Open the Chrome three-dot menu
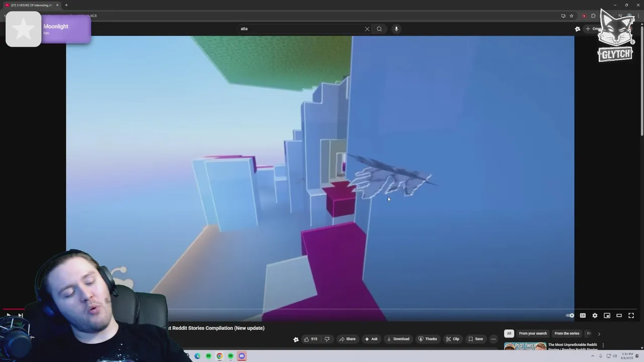The image size is (644, 362). pyautogui.click(x=639, y=16)
